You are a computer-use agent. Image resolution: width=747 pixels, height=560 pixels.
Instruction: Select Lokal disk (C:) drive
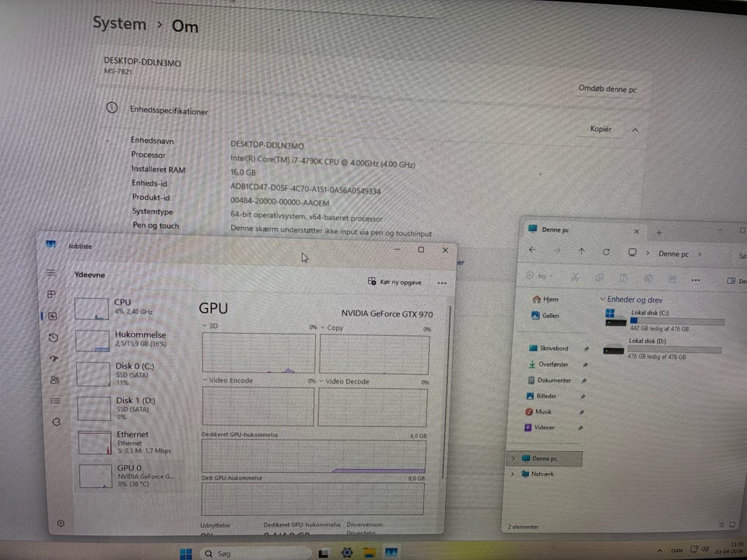665,320
